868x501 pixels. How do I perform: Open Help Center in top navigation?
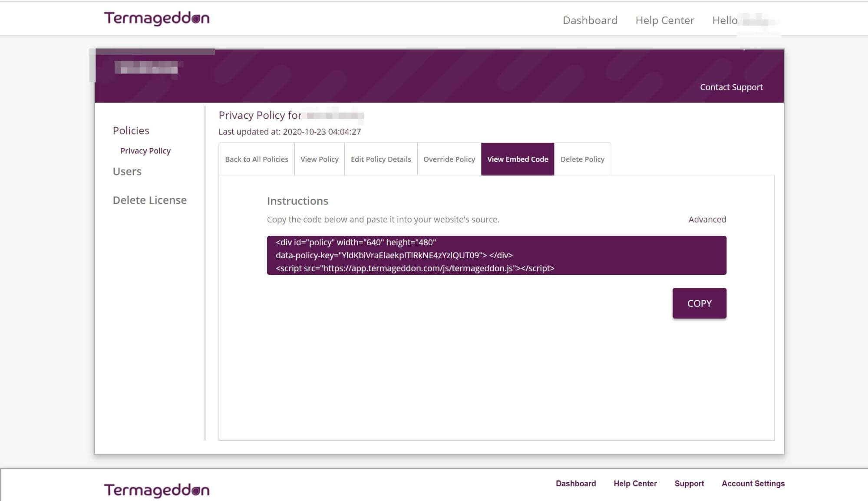click(x=664, y=20)
